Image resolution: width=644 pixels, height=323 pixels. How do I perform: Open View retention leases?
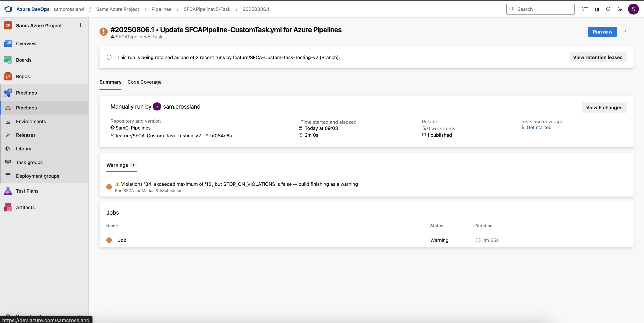[598, 57]
